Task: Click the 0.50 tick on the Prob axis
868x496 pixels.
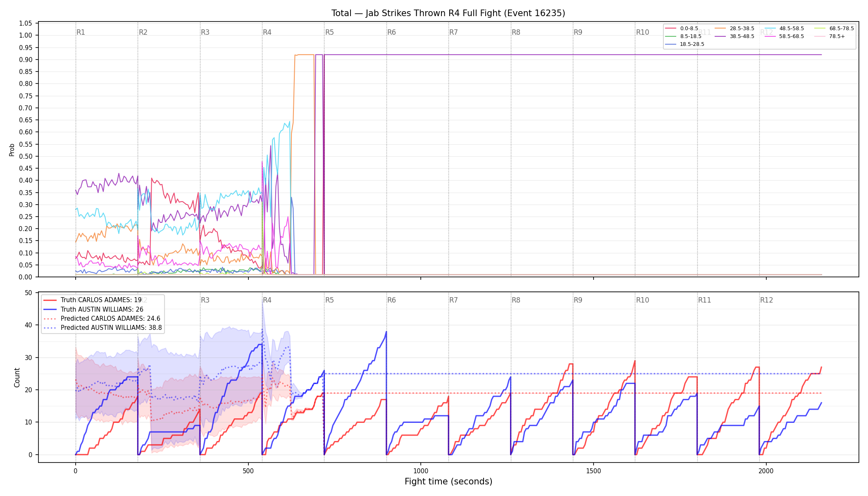Action: coord(26,156)
